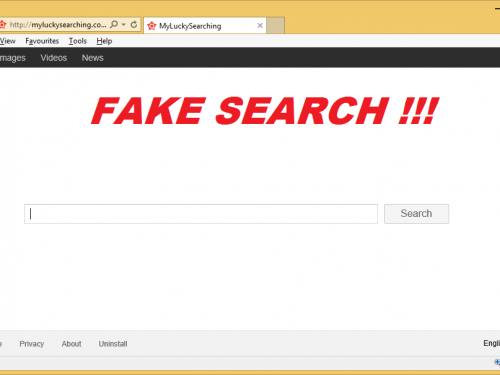Open the About link in footer
Viewport: 500px width, 375px height.
click(x=71, y=344)
